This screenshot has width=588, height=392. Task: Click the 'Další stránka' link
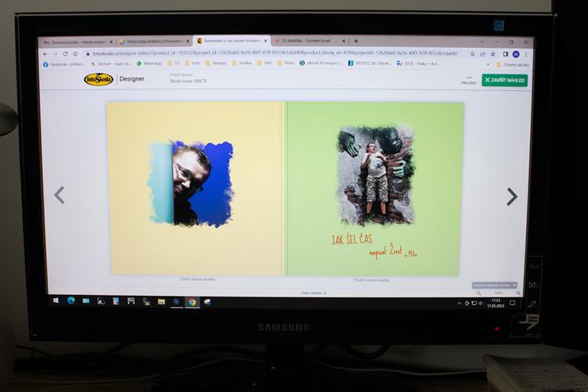point(314,293)
